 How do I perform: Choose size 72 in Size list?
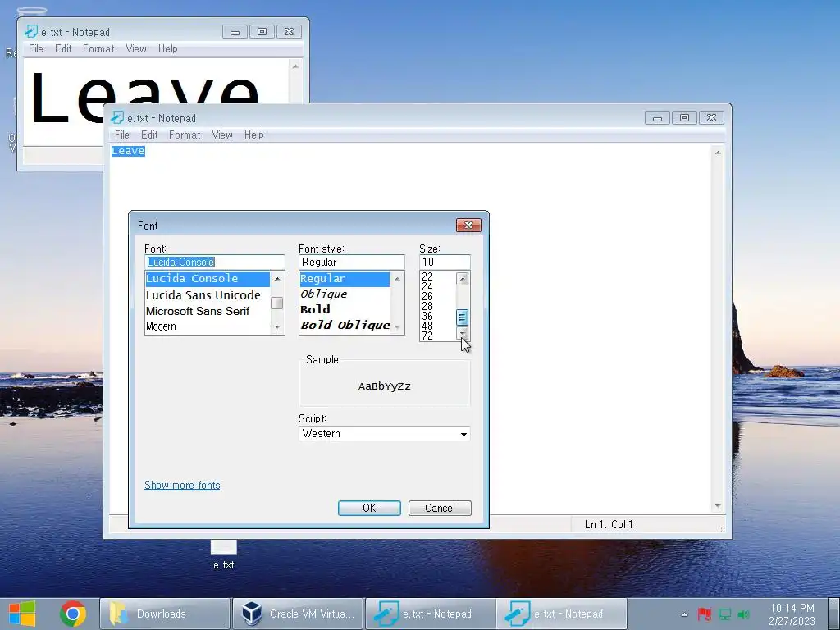click(438, 336)
